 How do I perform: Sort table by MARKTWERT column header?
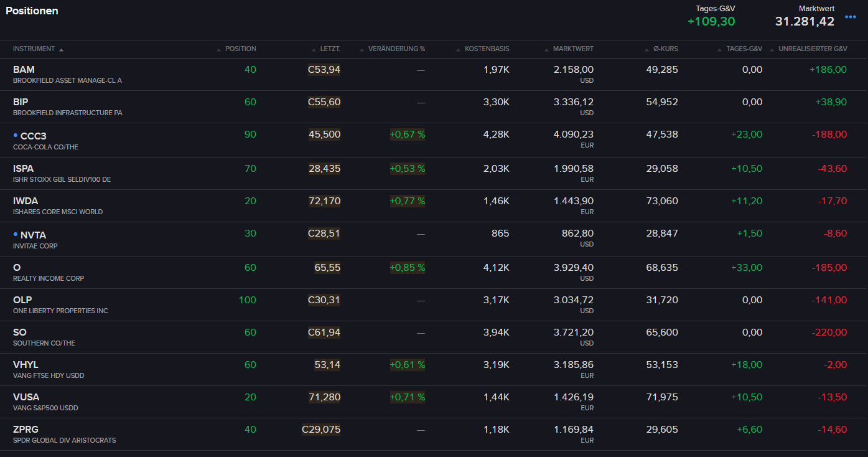[x=572, y=49]
